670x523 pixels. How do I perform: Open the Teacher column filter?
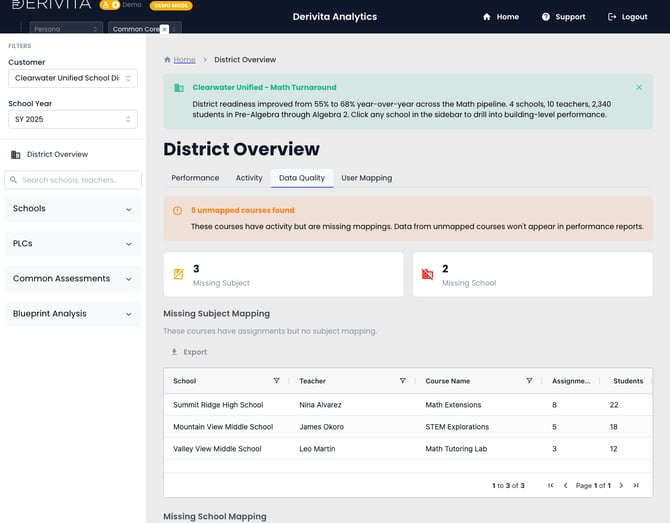(403, 381)
